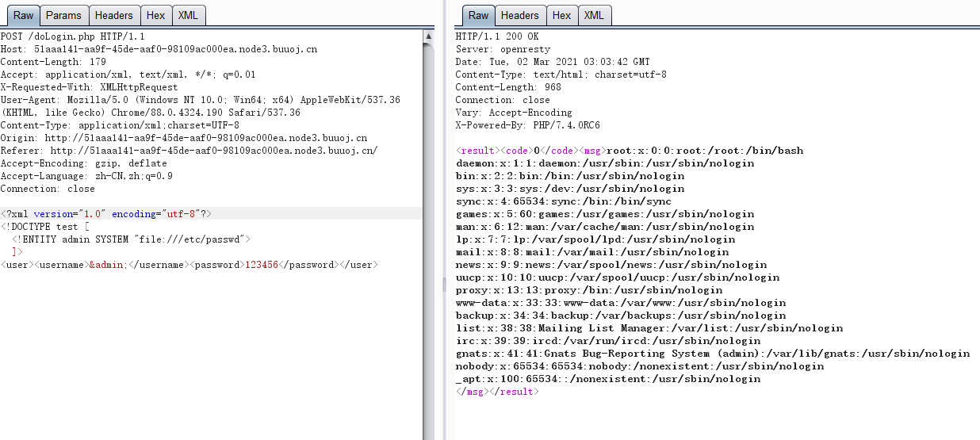Screen dimensions: 980x440
Task: Click the Server: openresty header
Action: pyautogui.click(x=503, y=49)
